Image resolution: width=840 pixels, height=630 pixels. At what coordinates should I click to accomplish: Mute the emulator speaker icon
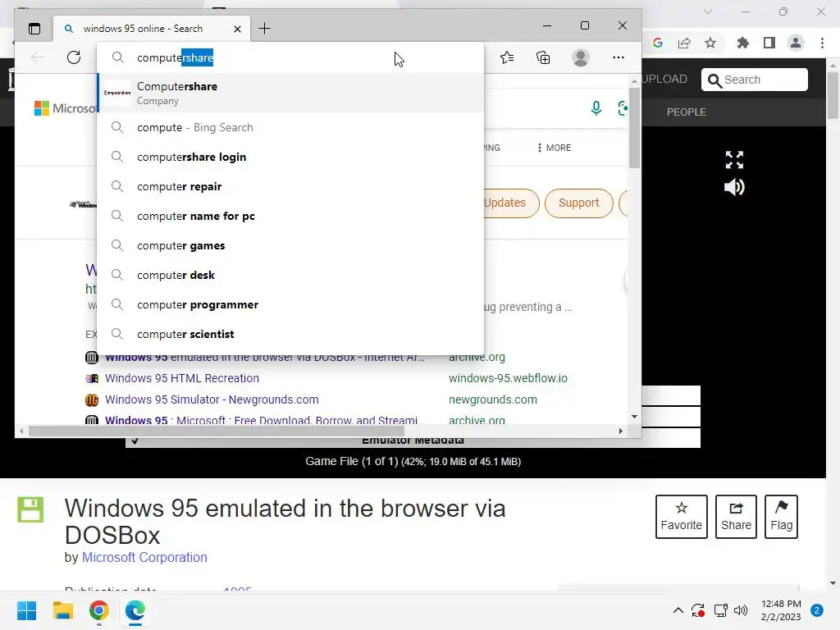[734, 187]
